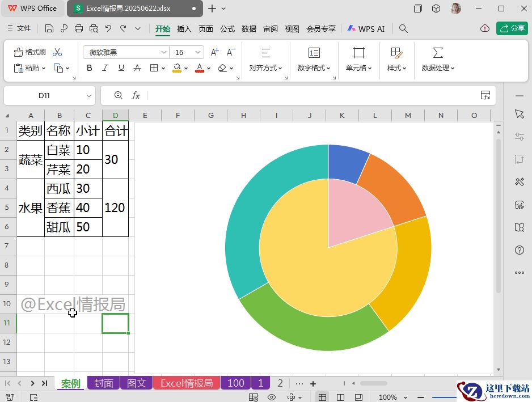The height and width of the screenshot is (402, 532).
Task: Expand the Name Box dropdown
Action: [89, 96]
